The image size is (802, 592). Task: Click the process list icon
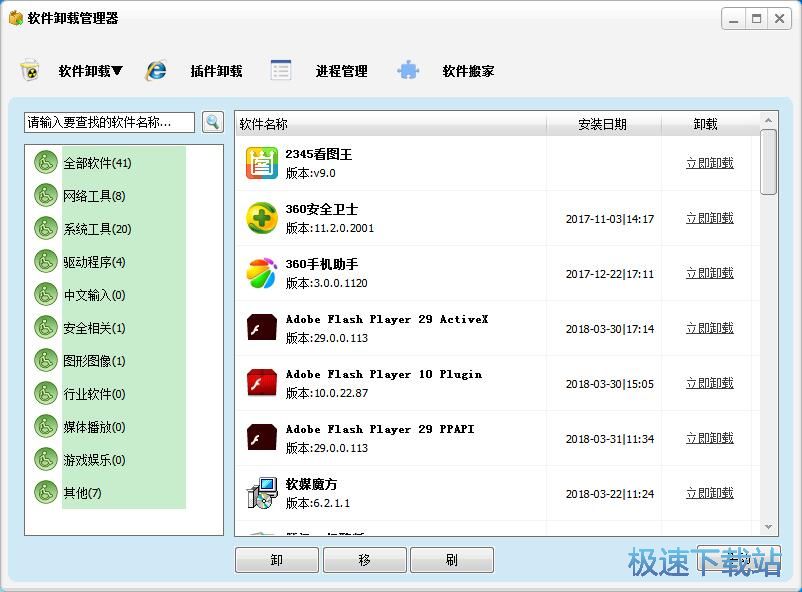point(281,70)
